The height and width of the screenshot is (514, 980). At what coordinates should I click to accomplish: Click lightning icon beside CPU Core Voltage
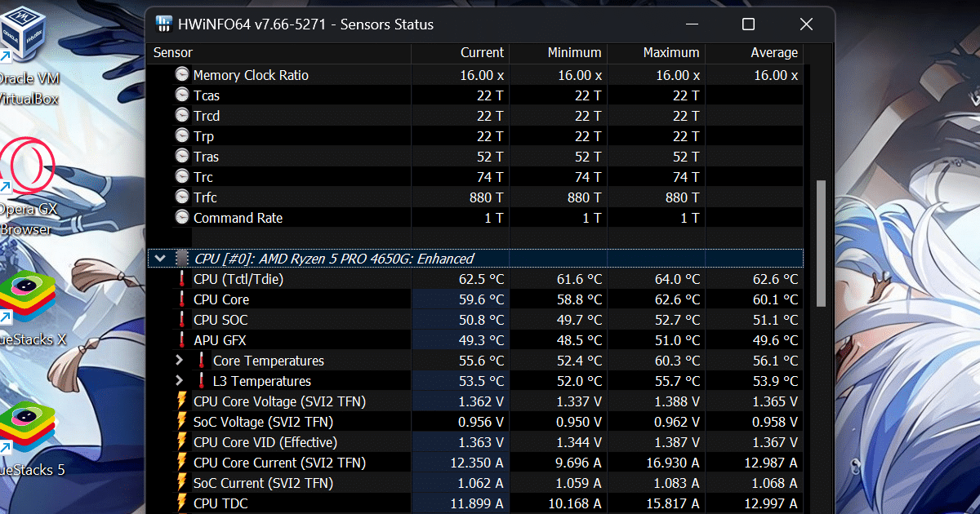(182, 401)
